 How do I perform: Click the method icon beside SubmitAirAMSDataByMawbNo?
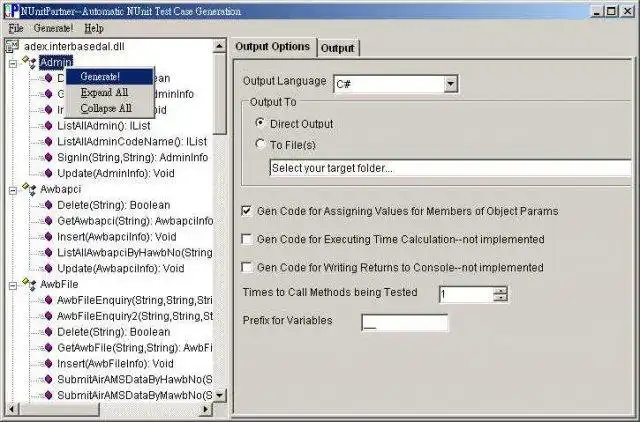(x=48, y=395)
